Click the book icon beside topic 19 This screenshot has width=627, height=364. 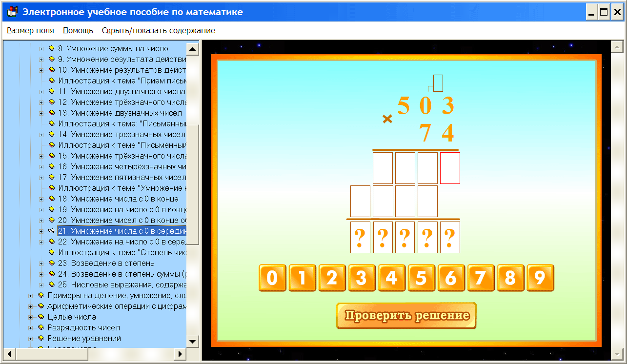[x=52, y=209]
